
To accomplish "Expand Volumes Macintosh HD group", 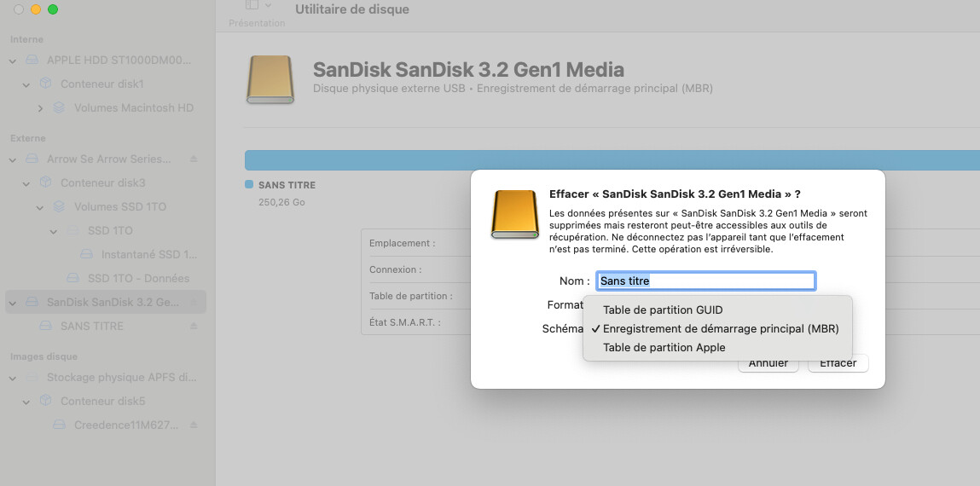I will coord(40,108).
